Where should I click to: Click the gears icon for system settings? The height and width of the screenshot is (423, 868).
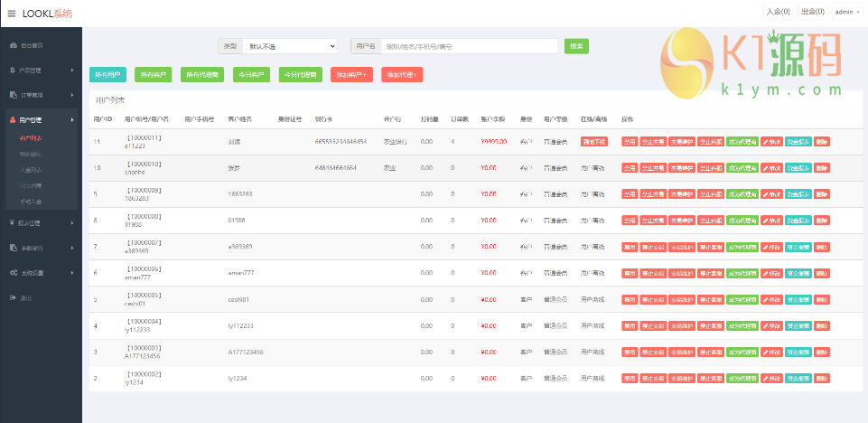point(13,273)
